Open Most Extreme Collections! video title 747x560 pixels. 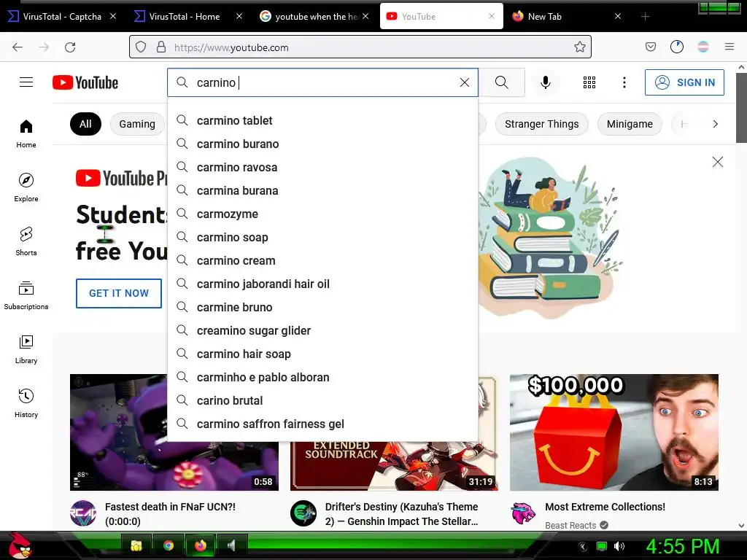coord(605,507)
